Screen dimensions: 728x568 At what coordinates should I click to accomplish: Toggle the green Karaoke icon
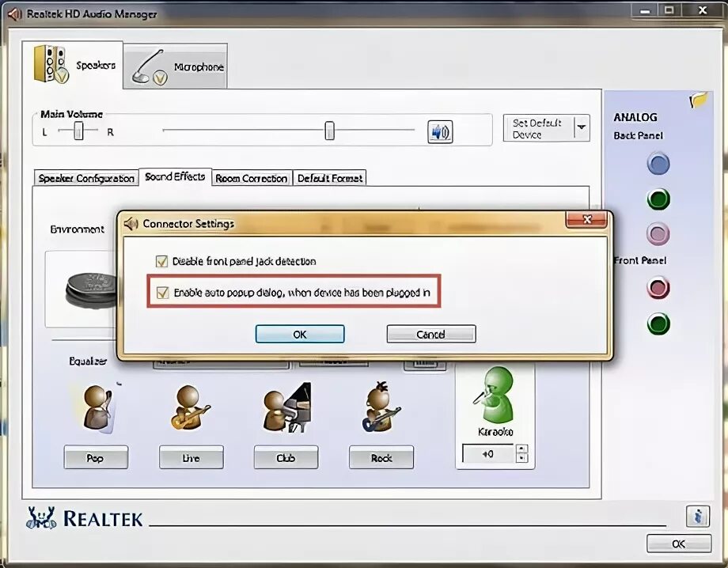click(495, 395)
